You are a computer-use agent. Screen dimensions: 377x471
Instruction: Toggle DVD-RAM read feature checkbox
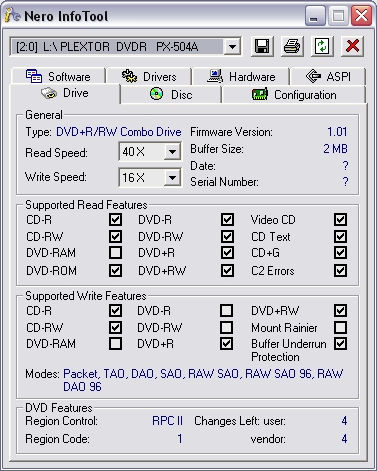coord(115,253)
